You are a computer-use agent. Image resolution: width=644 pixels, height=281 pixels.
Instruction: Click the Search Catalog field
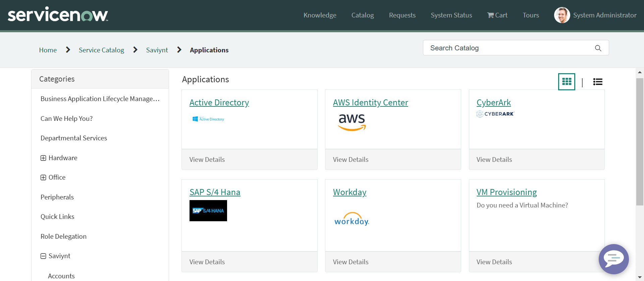(516, 48)
